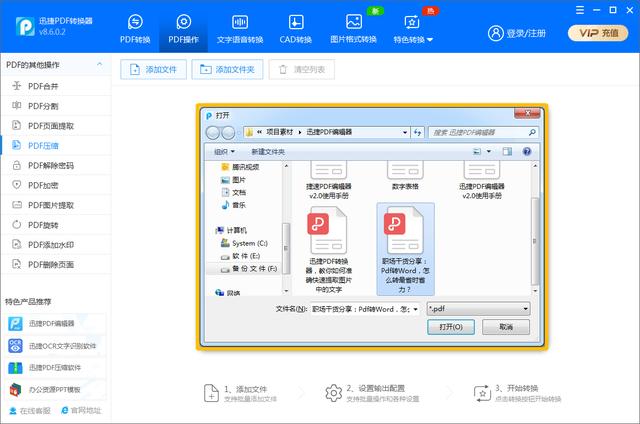
Task: Open 迅捷PDF编辑器 product recommendation
Action: tap(56, 324)
